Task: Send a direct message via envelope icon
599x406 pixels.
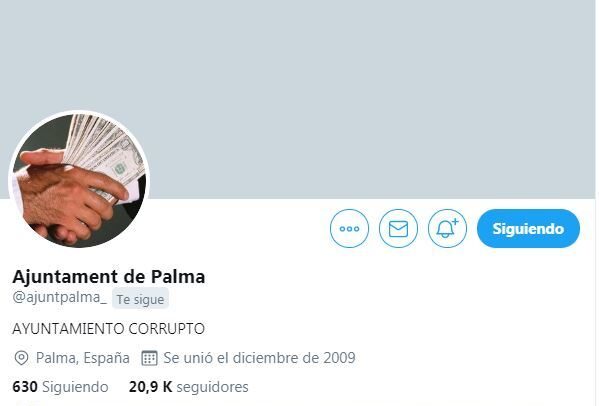Action: pos(398,228)
